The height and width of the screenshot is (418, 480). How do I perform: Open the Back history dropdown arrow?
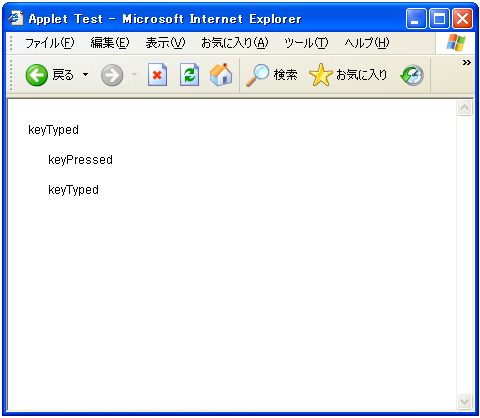click(x=86, y=75)
